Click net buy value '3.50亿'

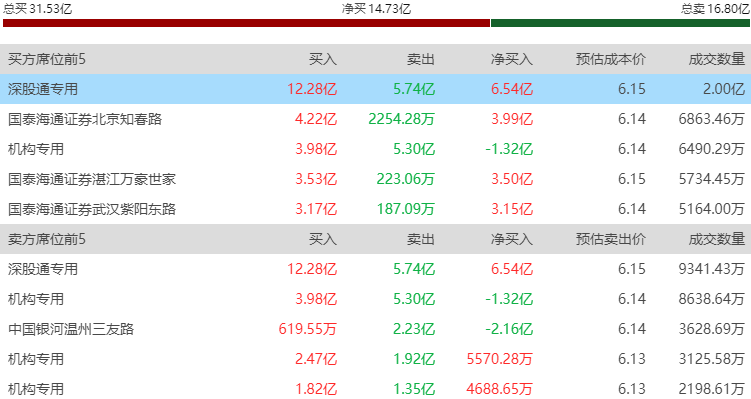[512, 179]
